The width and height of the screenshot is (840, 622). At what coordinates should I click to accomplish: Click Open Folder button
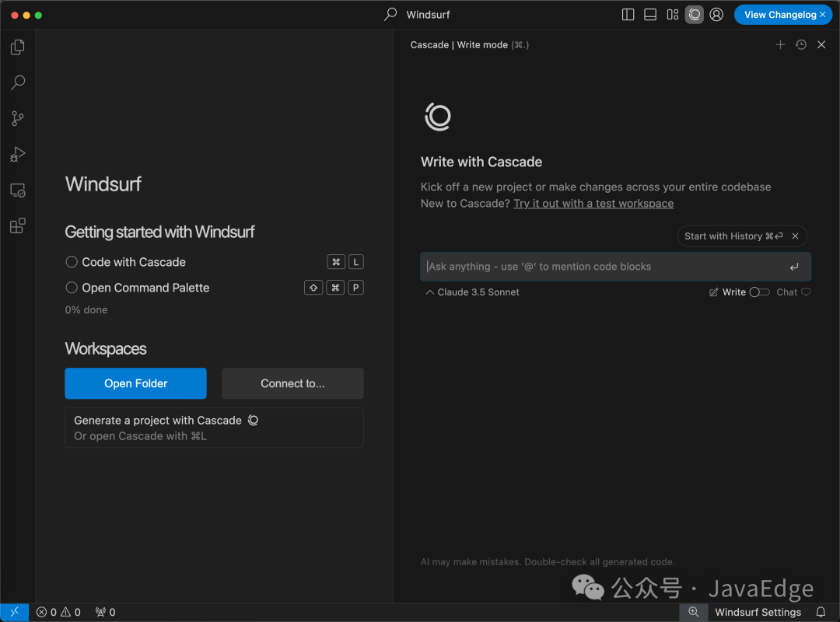[135, 383]
